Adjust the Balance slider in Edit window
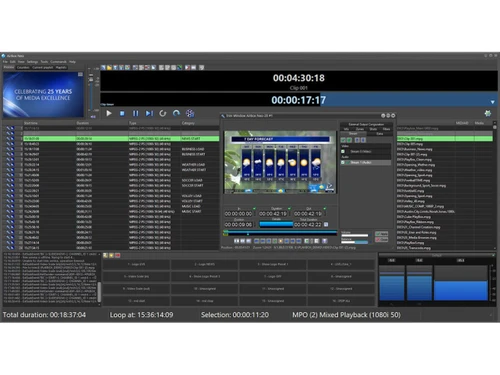Viewport: 500px width, 375px height. coord(355,242)
